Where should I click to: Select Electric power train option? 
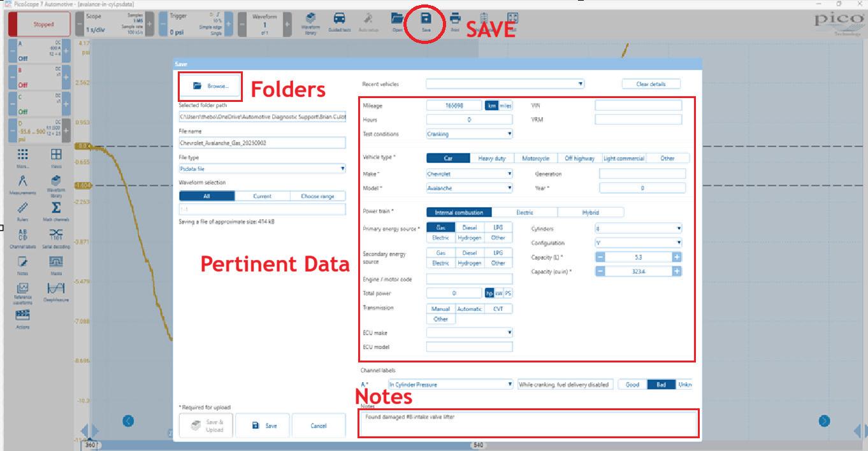[524, 212]
